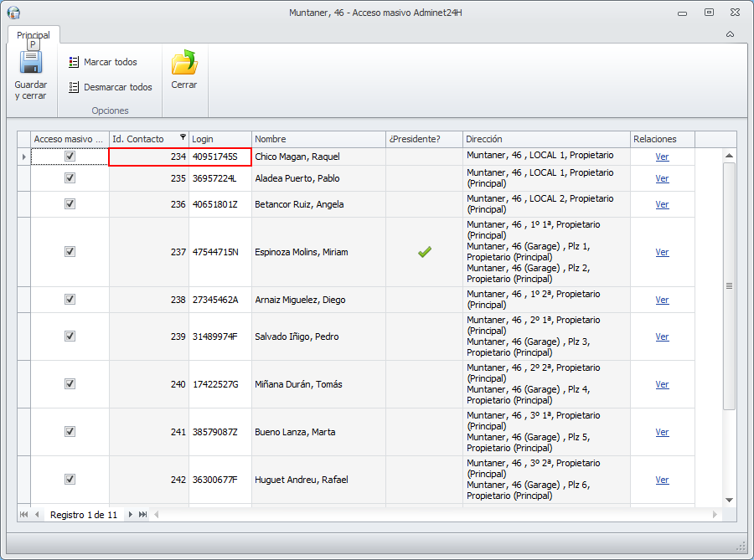Viewport: 754px width, 560px height.
Task: Sort by the Relaciones column header
Action: click(x=662, y=139)
